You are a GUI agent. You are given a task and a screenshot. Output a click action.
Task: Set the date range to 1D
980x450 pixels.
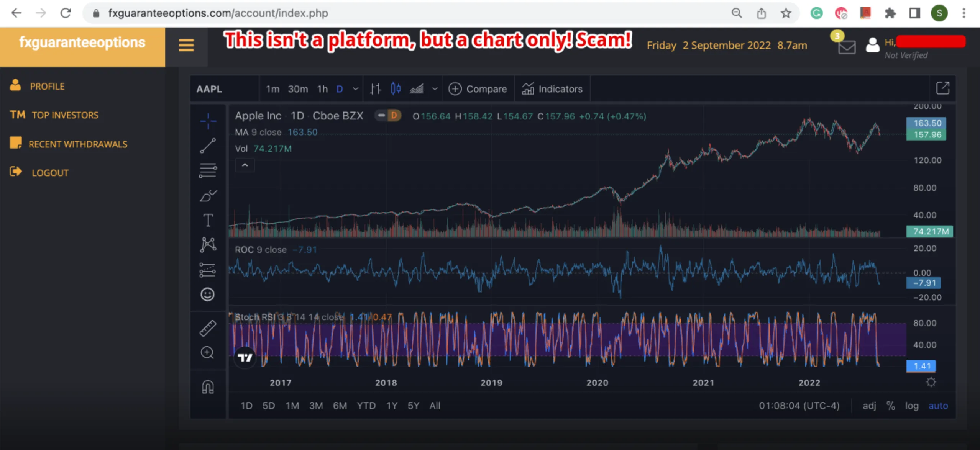coord(246,406)
